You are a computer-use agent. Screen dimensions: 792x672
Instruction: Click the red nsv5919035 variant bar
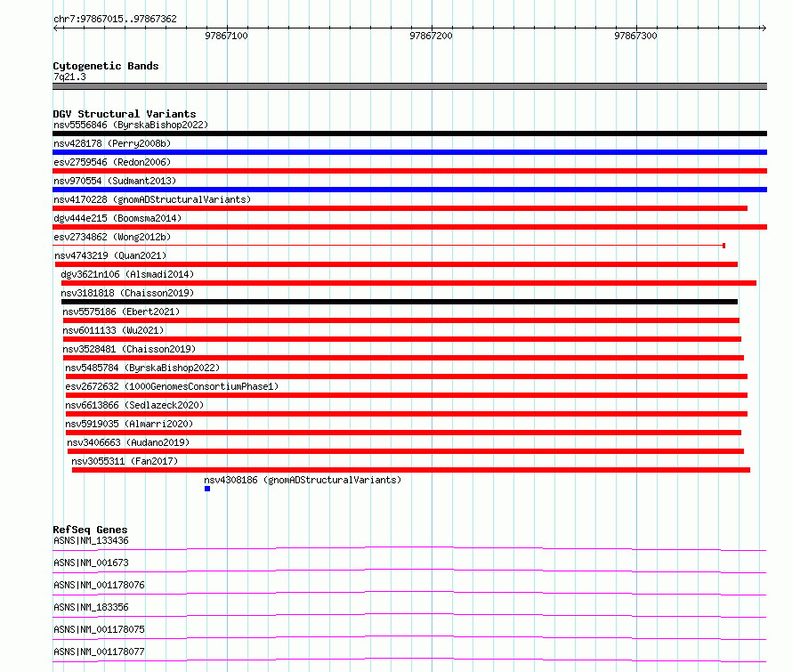tap(404, 433)
